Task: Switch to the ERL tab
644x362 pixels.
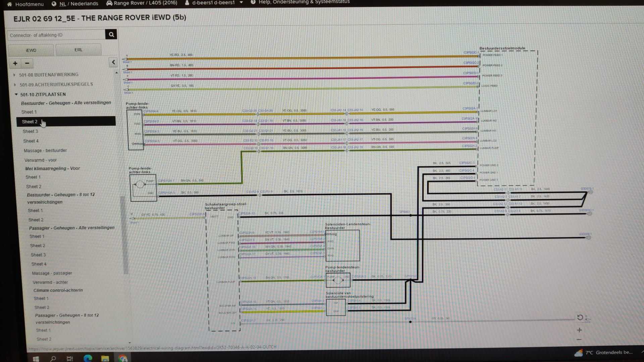Action: tap(78, 50)
